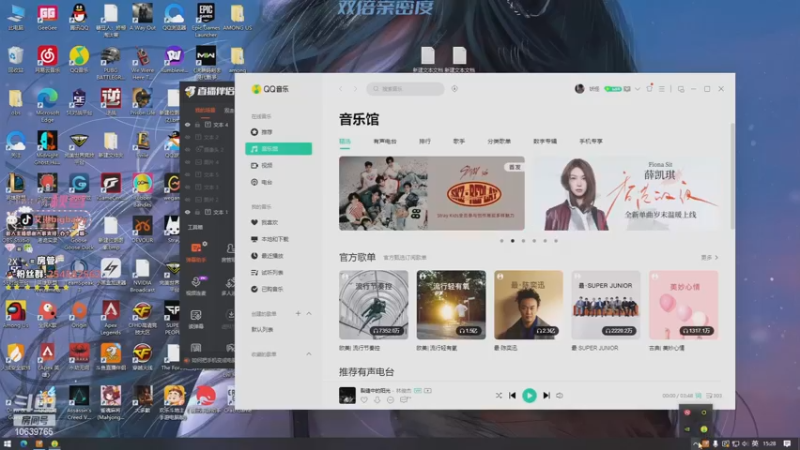Open the SUPER JUNIOR playlist card
Image resolution: width=800 pixels, height=450 pixels.
coord(606,305)
